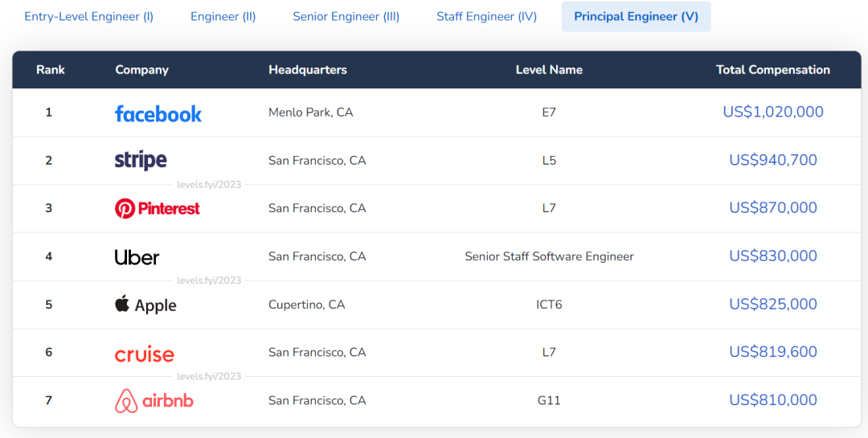Click the Pinterest logo in row 3
The height and width of the screenshot is (438, 868).
(x=158, y=209)
